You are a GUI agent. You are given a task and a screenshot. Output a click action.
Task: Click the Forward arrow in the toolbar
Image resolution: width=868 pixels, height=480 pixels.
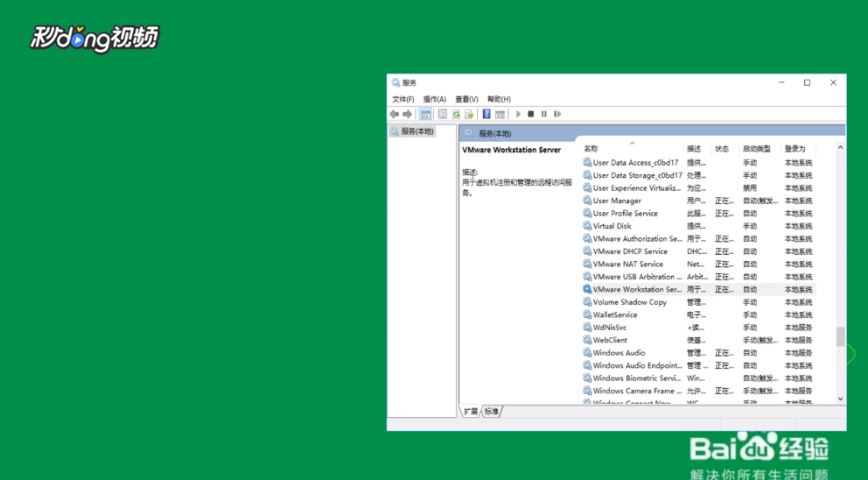tap(408, 114)
